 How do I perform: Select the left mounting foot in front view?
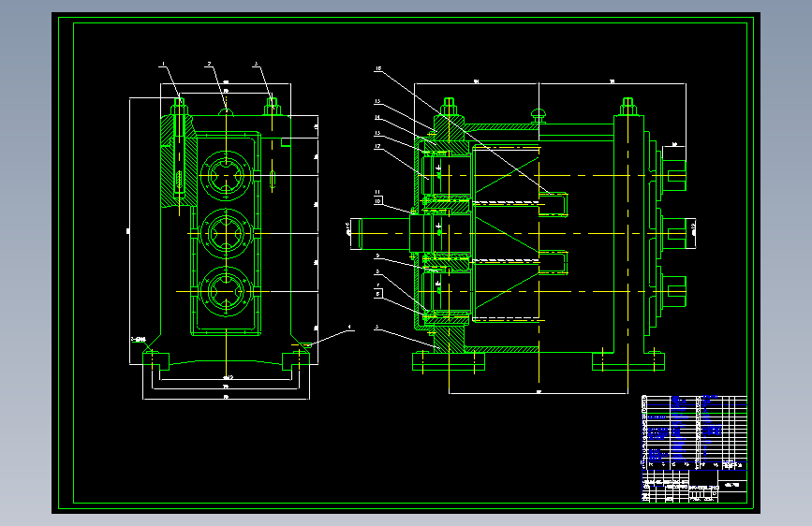(155, 361)
